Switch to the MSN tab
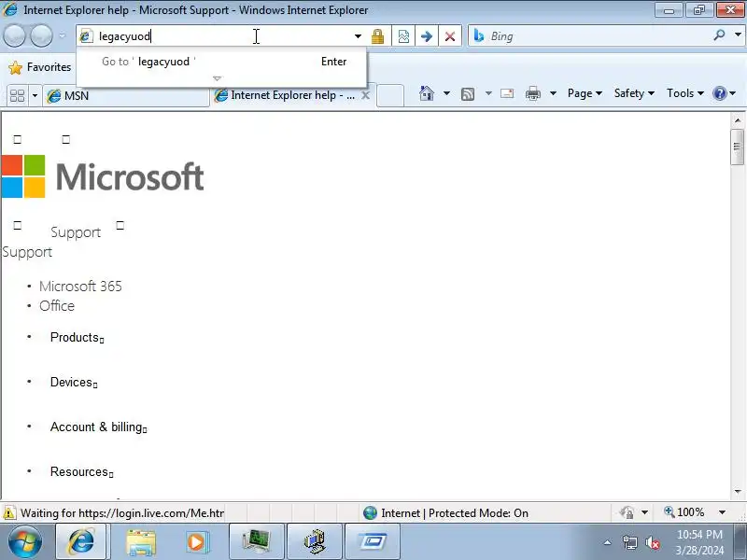747x560 pixels. tap(126, 96)
